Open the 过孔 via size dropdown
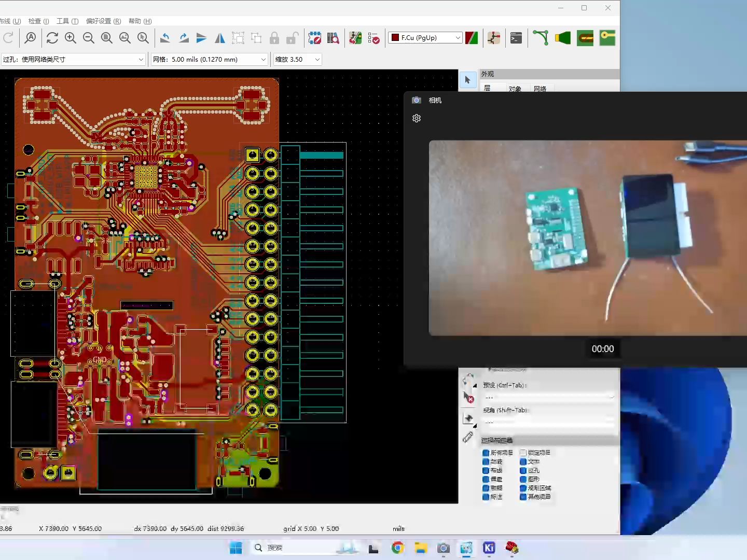The width and height of the screenshot is (747, 560). (x=73, y=60)
